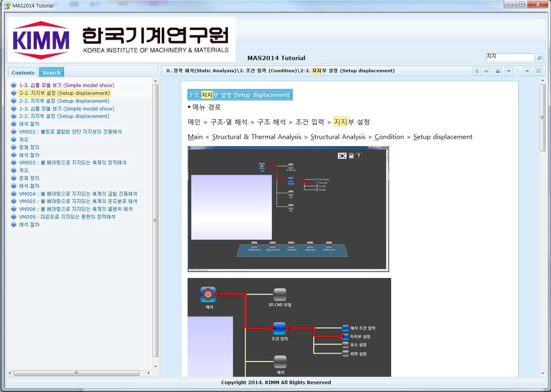The image size is (551, 392).
Task: Switch to the Contents tab
Action: [x=23, y=72]
